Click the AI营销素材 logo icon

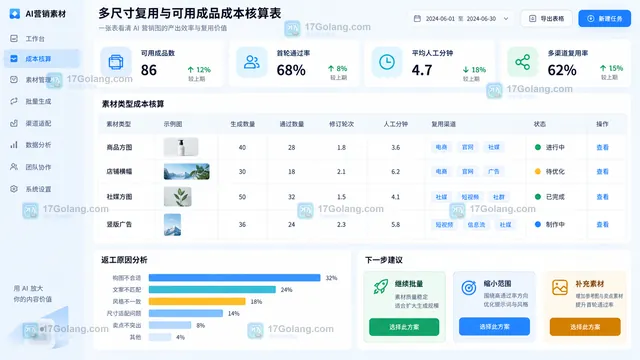(15, 14)
